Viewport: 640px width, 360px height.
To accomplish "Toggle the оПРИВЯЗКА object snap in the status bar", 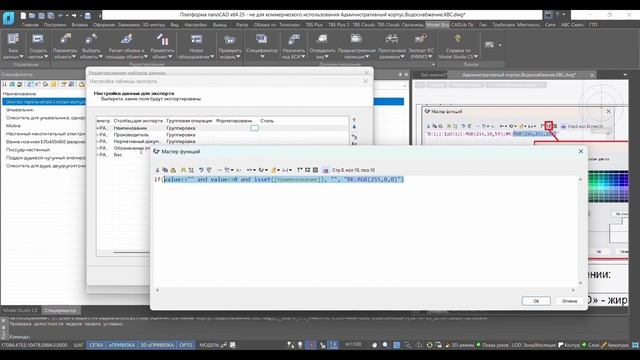I will 122,345.
